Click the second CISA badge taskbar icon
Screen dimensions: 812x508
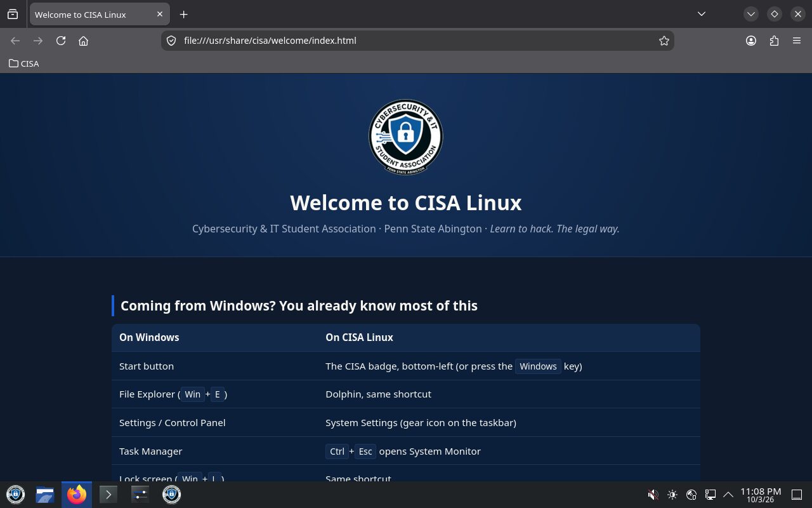tap(171, 494)
